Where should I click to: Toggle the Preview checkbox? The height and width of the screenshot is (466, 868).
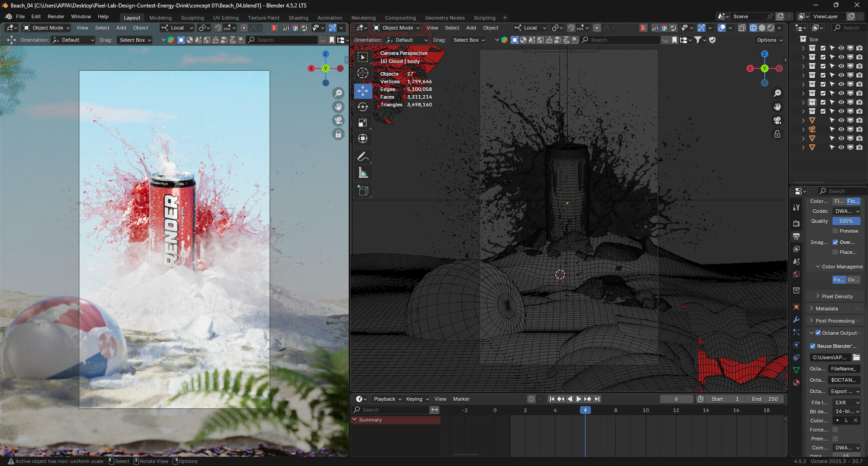tap(835, 231)
